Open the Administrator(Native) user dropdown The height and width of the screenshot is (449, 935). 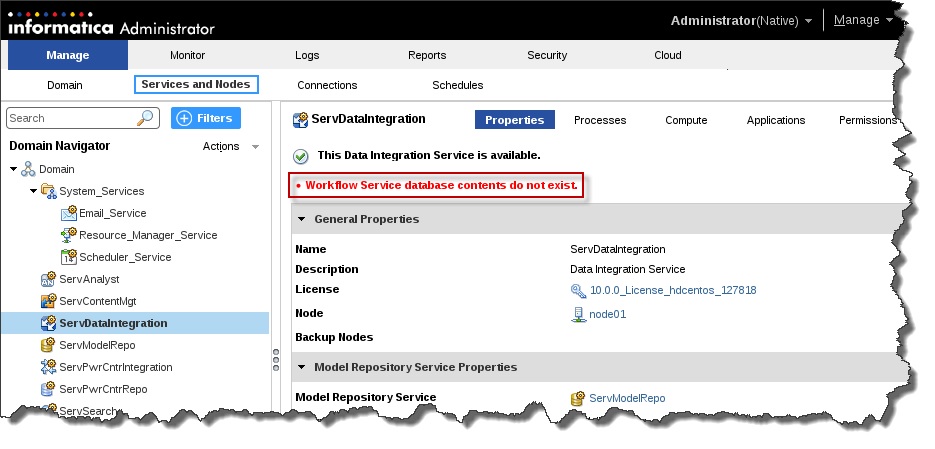coord(741,21)
